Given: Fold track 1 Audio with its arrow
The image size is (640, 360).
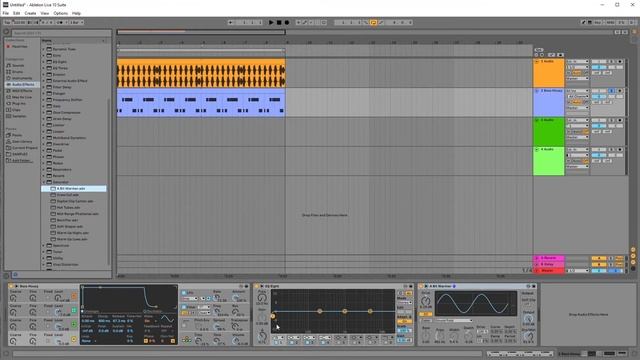Looking at the screenshot, I should 537,61.
